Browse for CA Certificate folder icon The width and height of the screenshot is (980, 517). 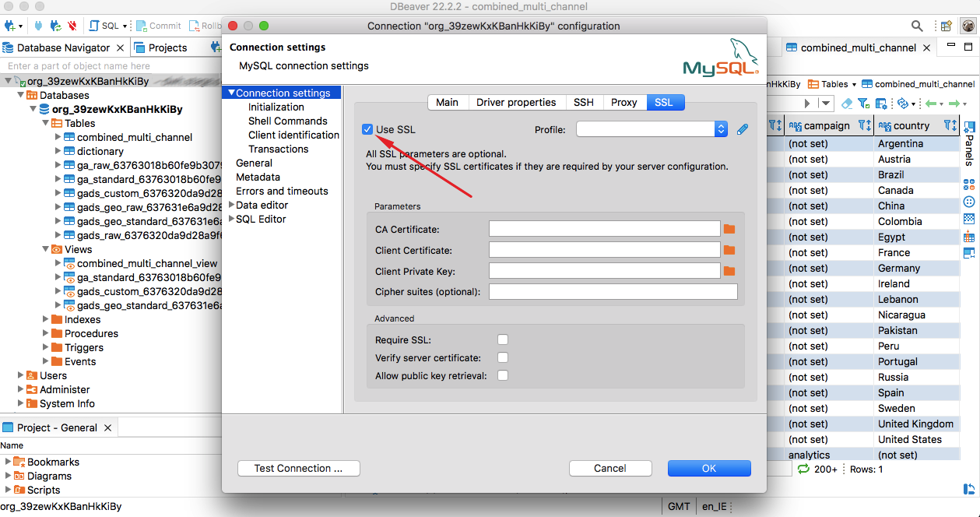(729, 229)
